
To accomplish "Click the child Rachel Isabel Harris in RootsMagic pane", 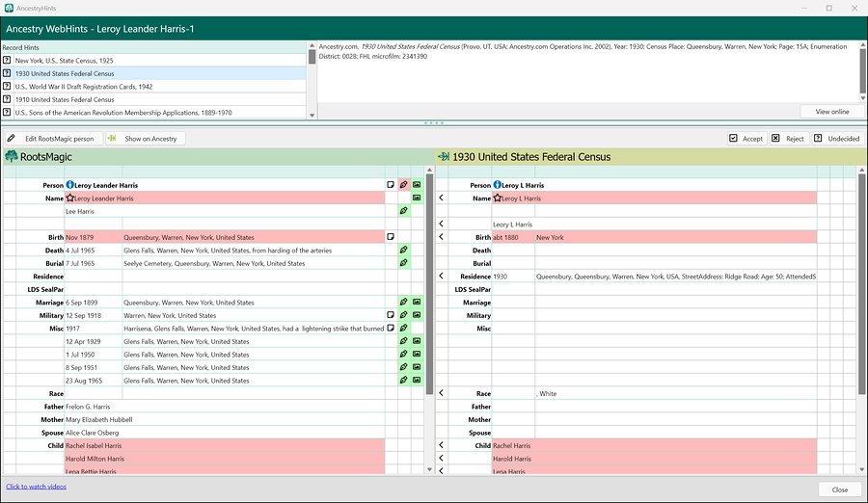I will coord(225,445).
